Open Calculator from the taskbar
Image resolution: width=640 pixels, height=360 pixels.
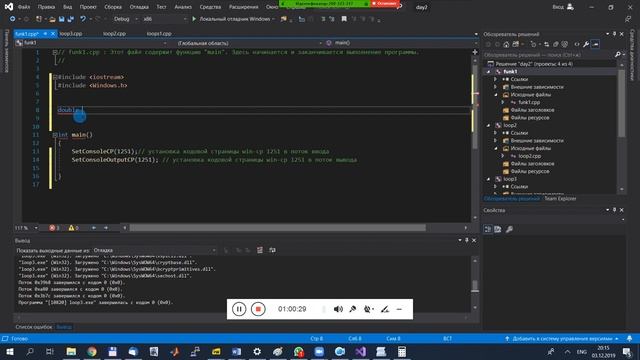(402, 351)
